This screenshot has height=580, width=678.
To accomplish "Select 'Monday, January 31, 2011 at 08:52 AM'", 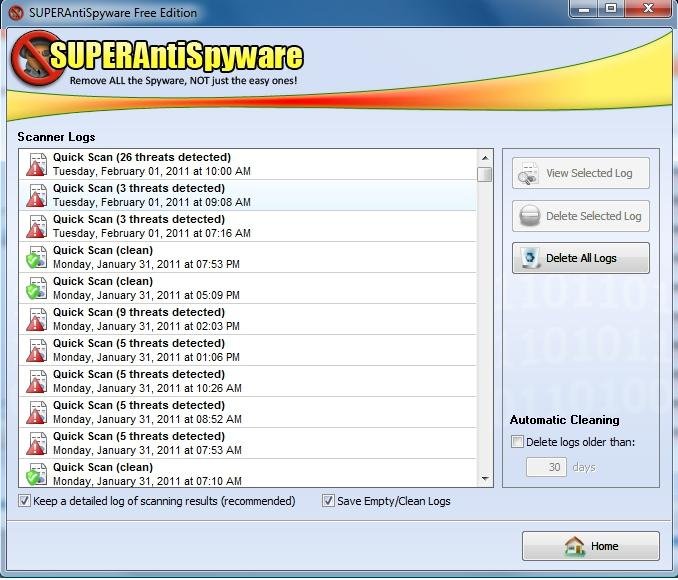I will coord(147,419).
